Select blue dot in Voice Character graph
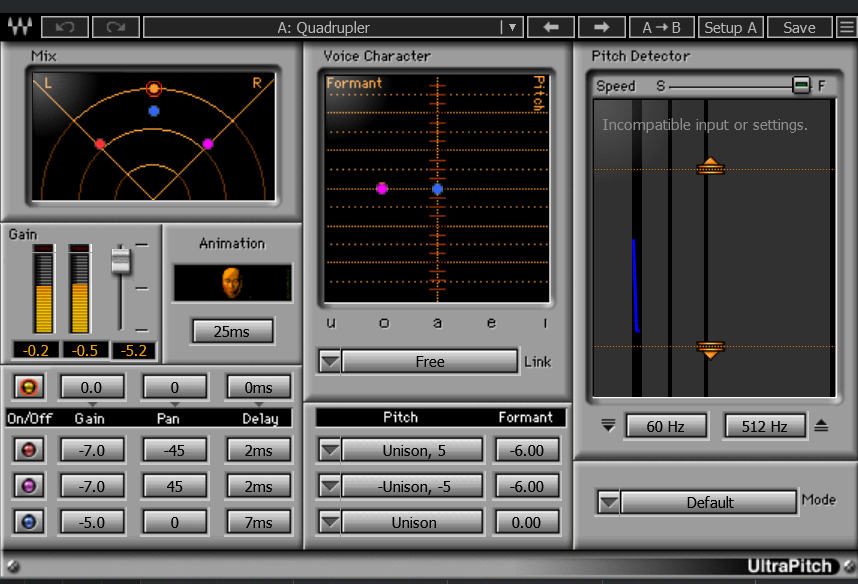 tap(437, 189)
